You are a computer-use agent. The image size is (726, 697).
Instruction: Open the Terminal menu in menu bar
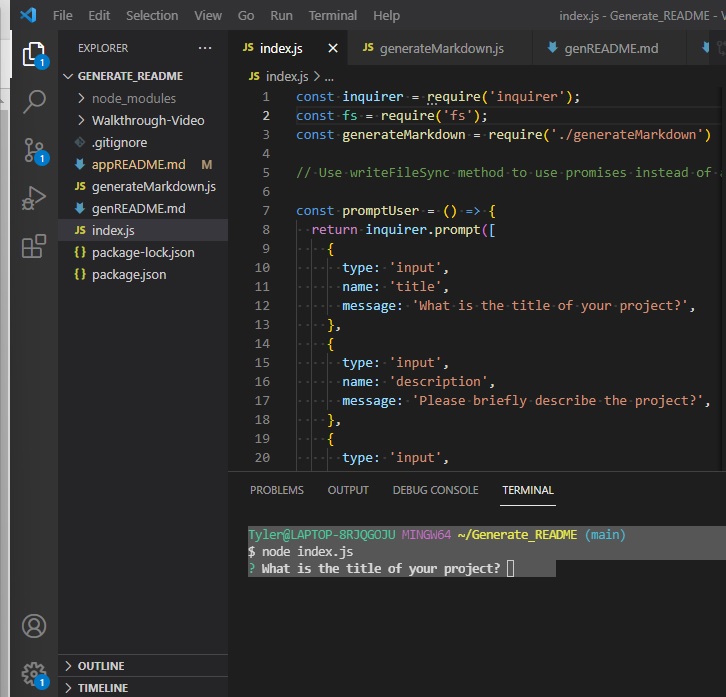[x=333, y=15]
